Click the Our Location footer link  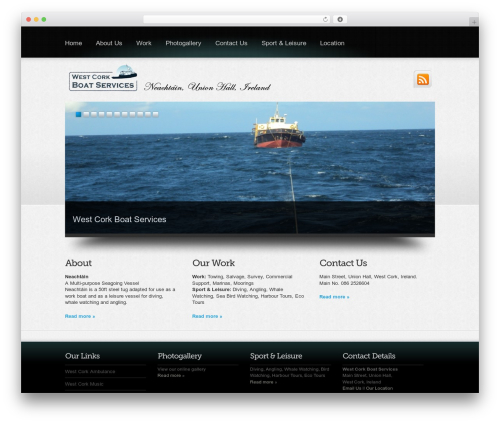click(x=379, y=388)
